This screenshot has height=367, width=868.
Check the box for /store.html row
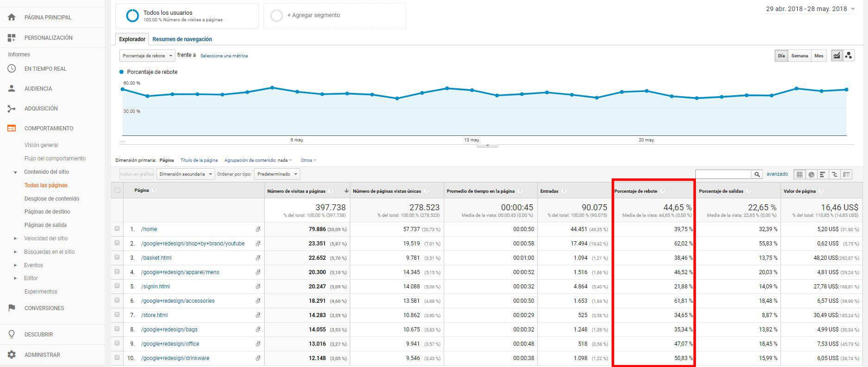click(117, 314)
